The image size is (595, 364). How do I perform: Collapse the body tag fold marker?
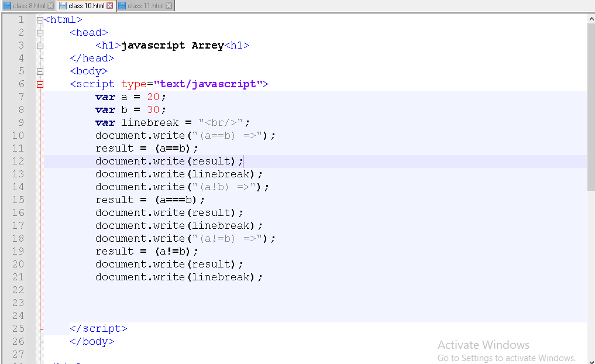click(40, 71)
